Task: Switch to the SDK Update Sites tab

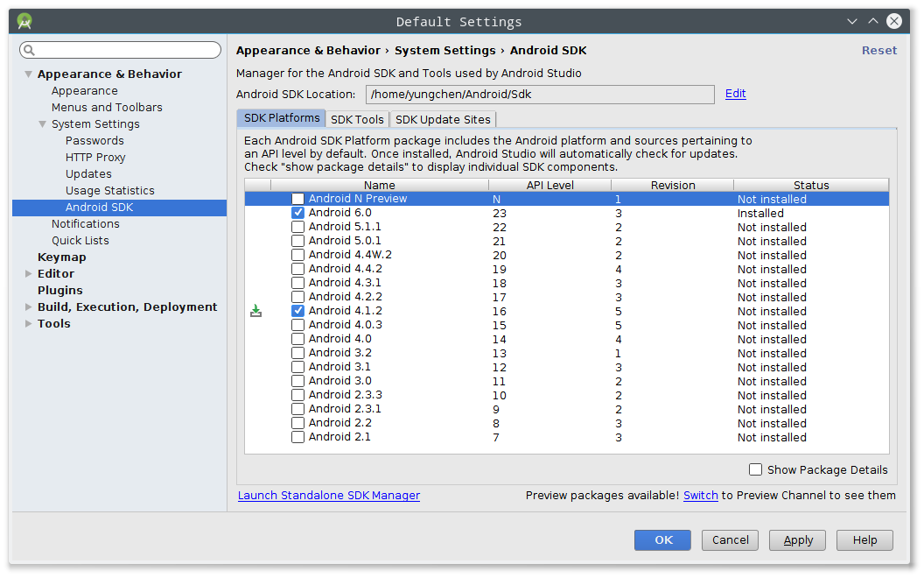Action: [x=443, y=119]
